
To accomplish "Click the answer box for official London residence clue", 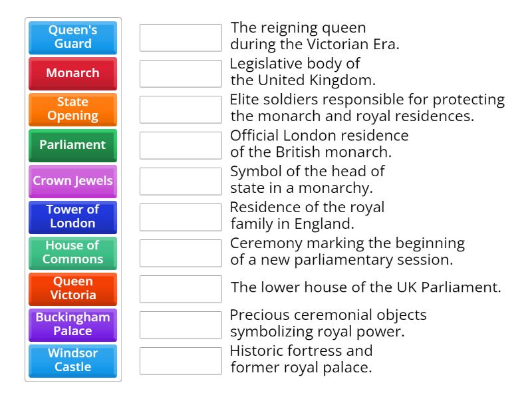I will pyautogui.click(x=180, y=145).
